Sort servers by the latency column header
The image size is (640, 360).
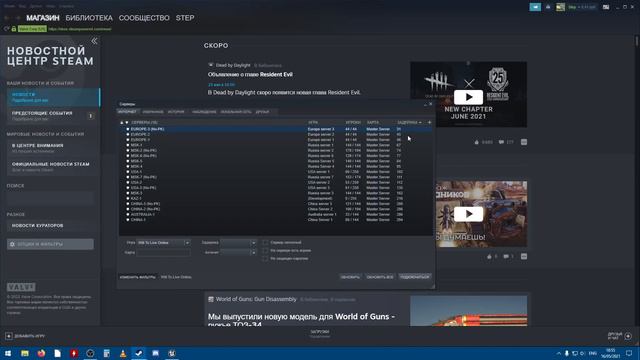[x=409, y=122]
